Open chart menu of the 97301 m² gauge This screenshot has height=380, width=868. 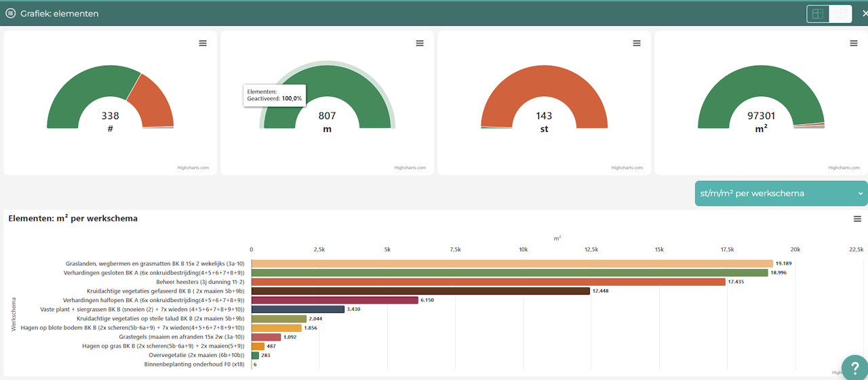pyautogui.click(x=854, y=43)
